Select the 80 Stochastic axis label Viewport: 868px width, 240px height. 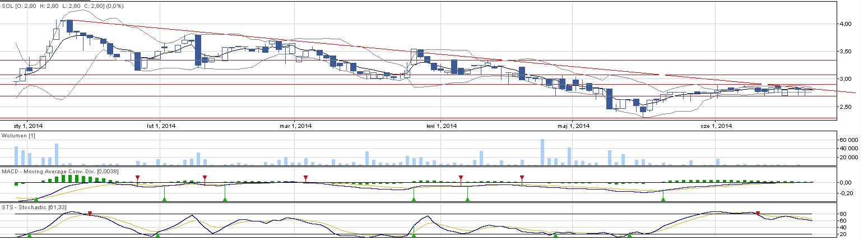pos(842,214)
